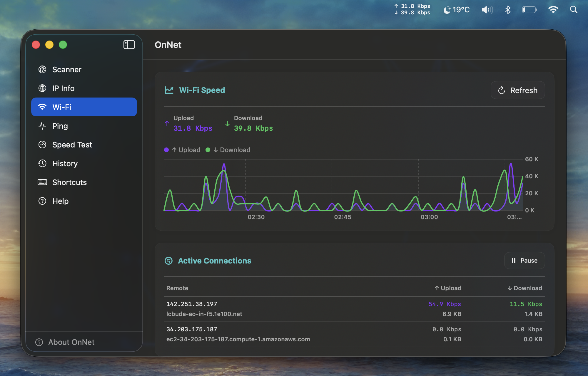This screenshot has width=588, height=376.
Task: Click the Speed Test gauge icon
Action: [x=42, y=145]
